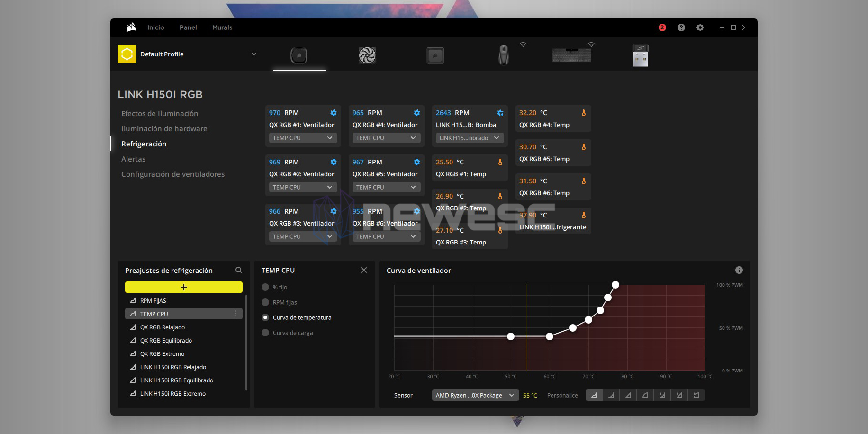Click thermometer icon on QX RGB #5 Temp tile
Screen dimensions: 868x434
(584, 147)
